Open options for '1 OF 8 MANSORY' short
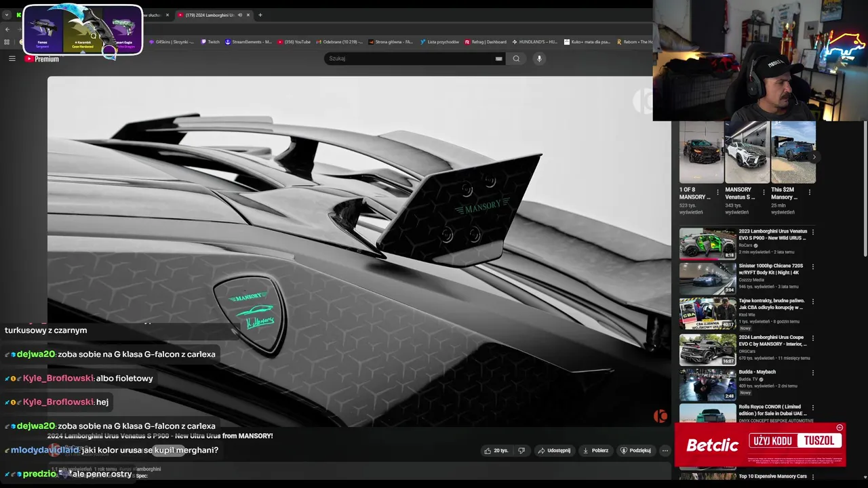The width and height of the screenshot is (868, 488). click(x=717, y=192)
